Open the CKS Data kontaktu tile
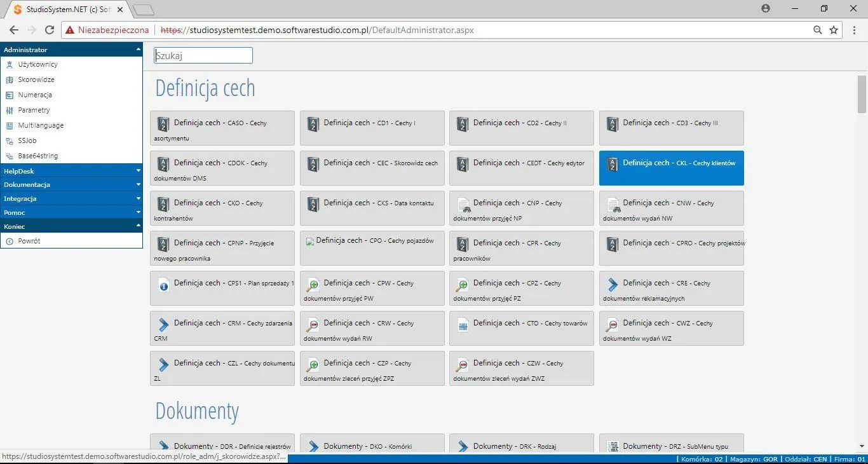Viewport: 868px width, 464px height. coord(372,208)
